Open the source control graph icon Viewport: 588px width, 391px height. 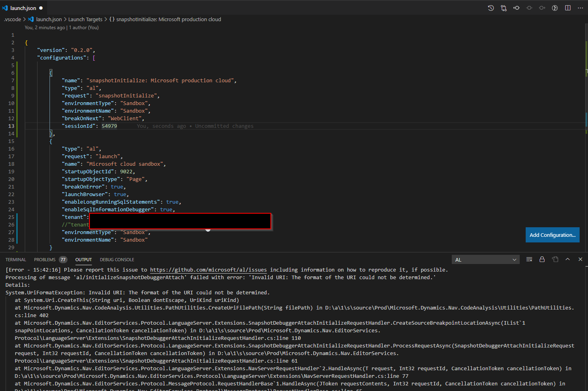coord(555,8)
